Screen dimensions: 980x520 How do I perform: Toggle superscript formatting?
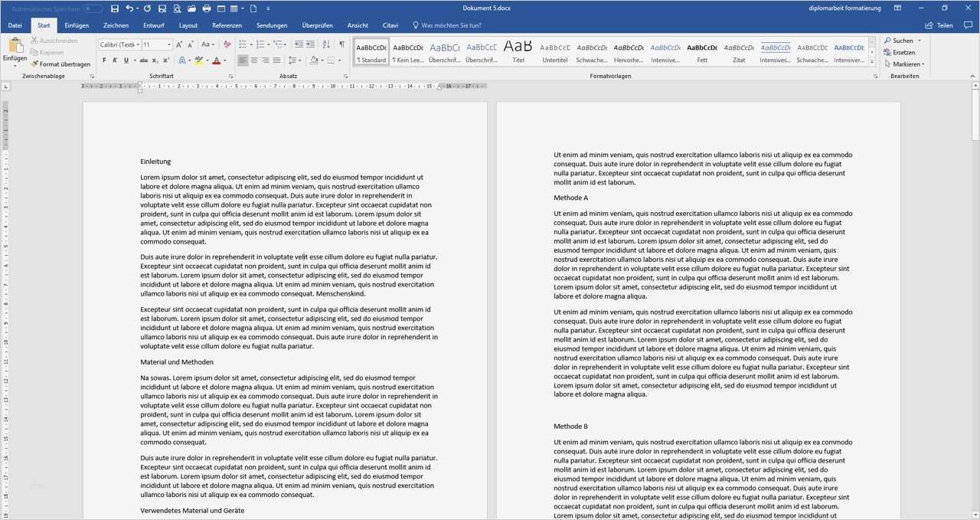(x=166, y=60)
